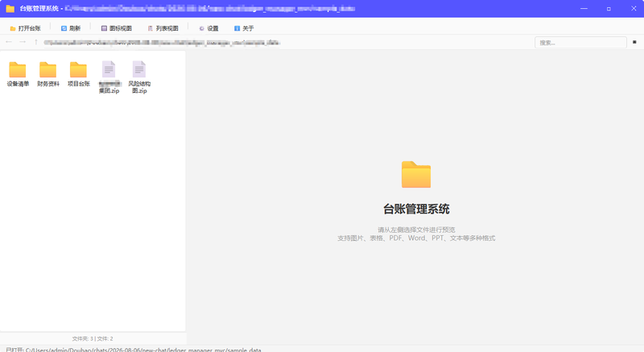644x352 pixels.
Task: Open 设置 settings
Action: tap(208, 28)
